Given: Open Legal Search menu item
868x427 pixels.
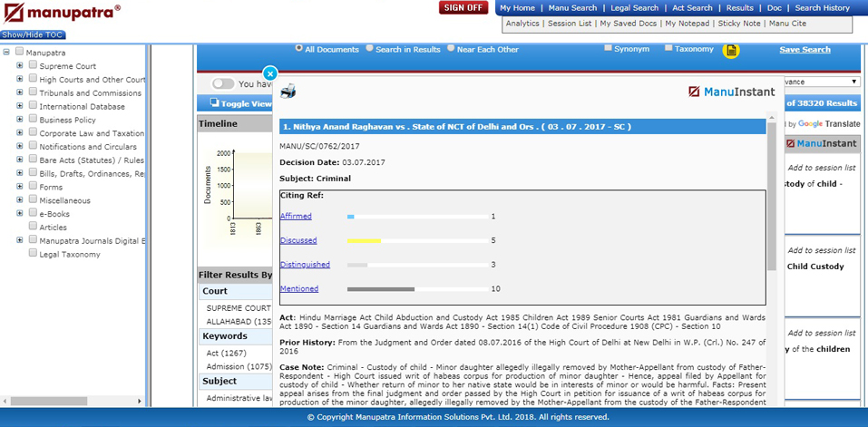Looking at the screenshot, I should (634, 8).
